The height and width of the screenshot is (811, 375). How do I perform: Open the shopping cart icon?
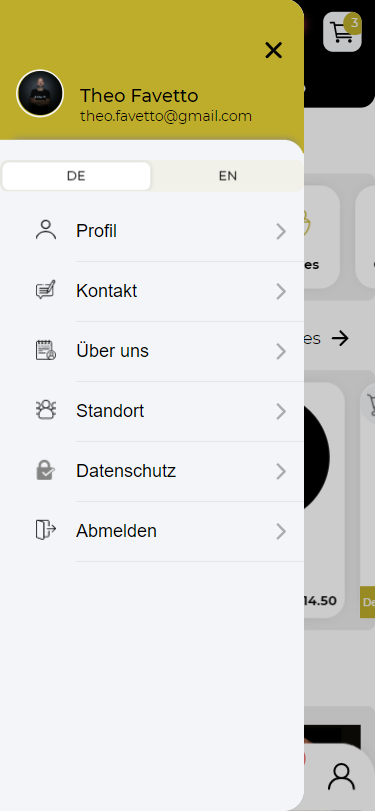point(342,32)
